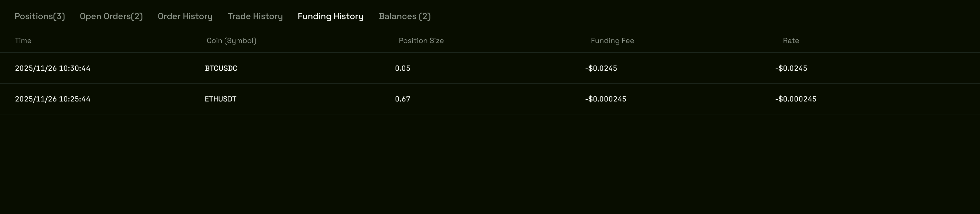Viewport: 980px width, 214px height.
Task: Click the ETHUSDT rate value -$0.000245
Action: tap(796, 99)
